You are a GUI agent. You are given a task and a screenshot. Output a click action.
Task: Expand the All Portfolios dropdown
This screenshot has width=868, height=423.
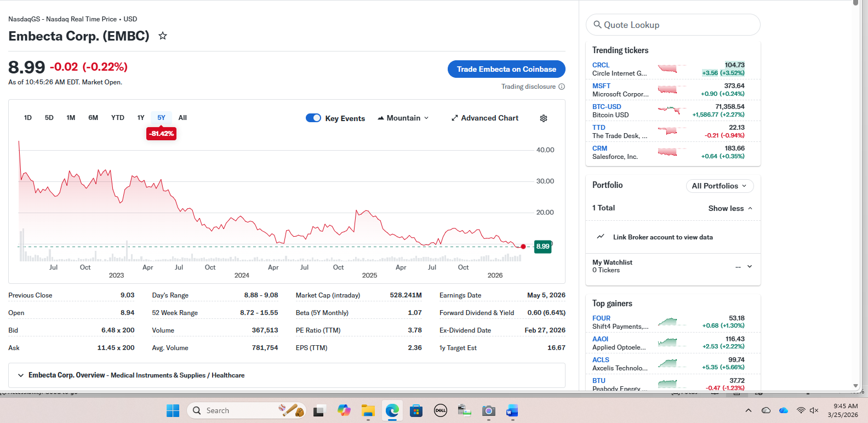tap(719, 186)
